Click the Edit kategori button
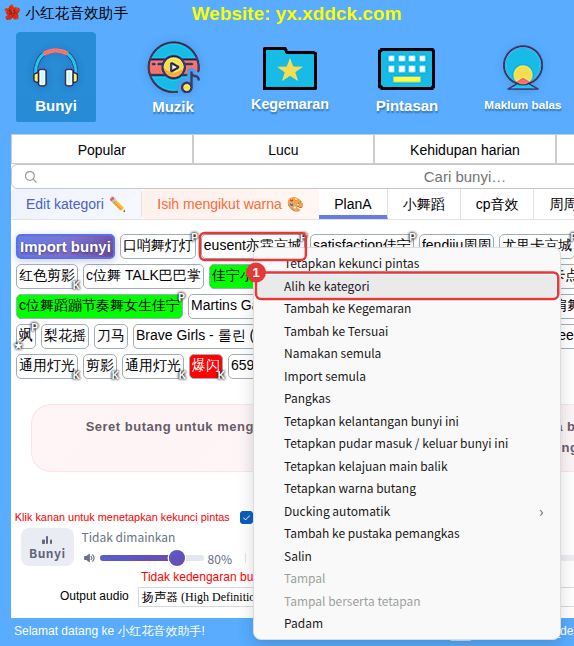574x646 pixels. [76, 204]
